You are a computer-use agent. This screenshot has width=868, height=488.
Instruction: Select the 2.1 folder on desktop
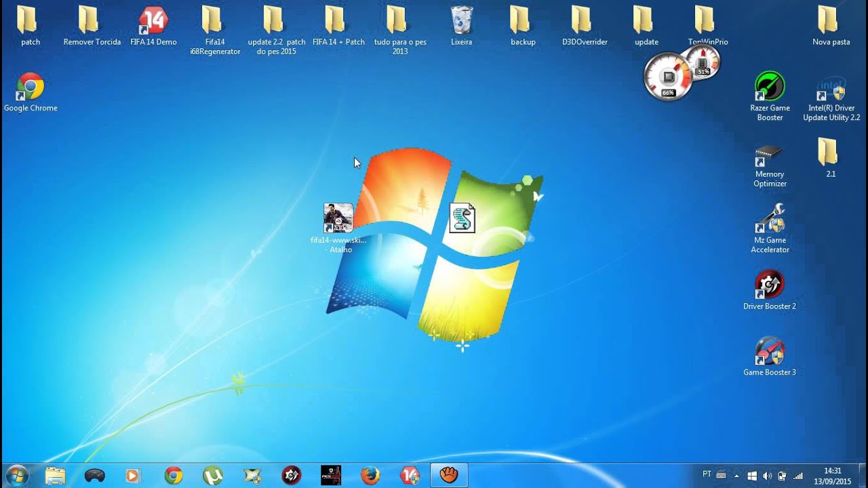pyautogui.click(x=830, y=157)
